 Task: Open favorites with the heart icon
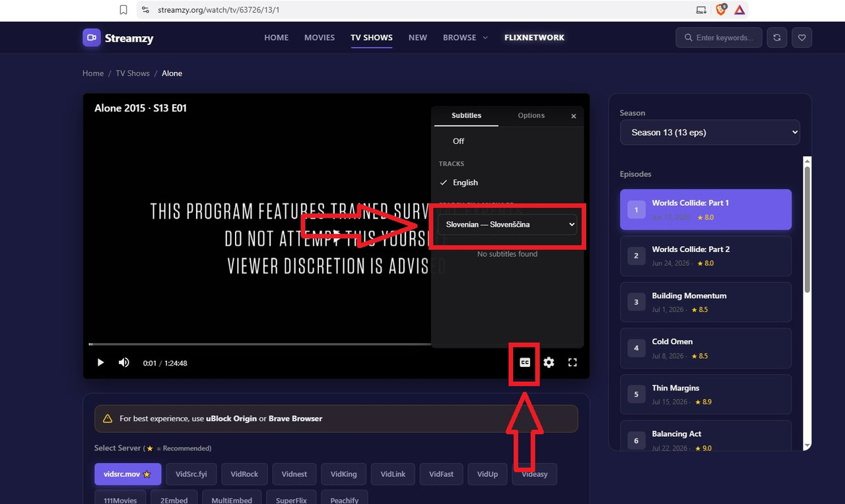tap(802, 38)
